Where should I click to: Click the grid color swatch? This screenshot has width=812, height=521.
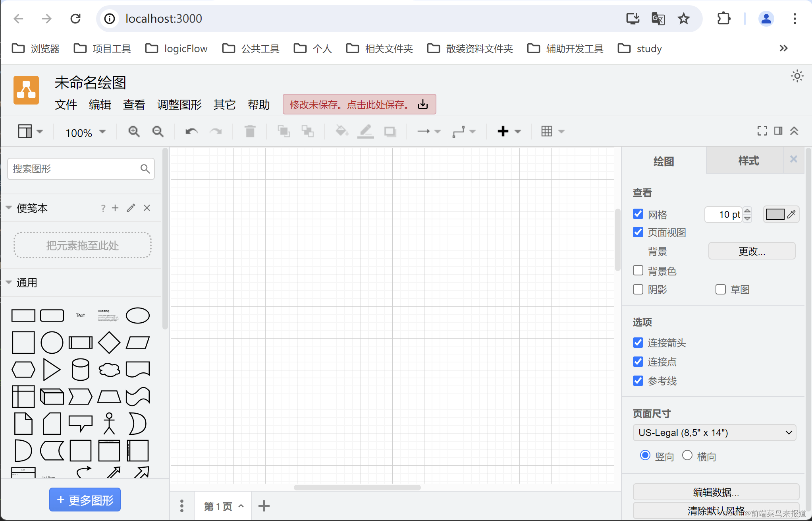click(x=775, y=215)
